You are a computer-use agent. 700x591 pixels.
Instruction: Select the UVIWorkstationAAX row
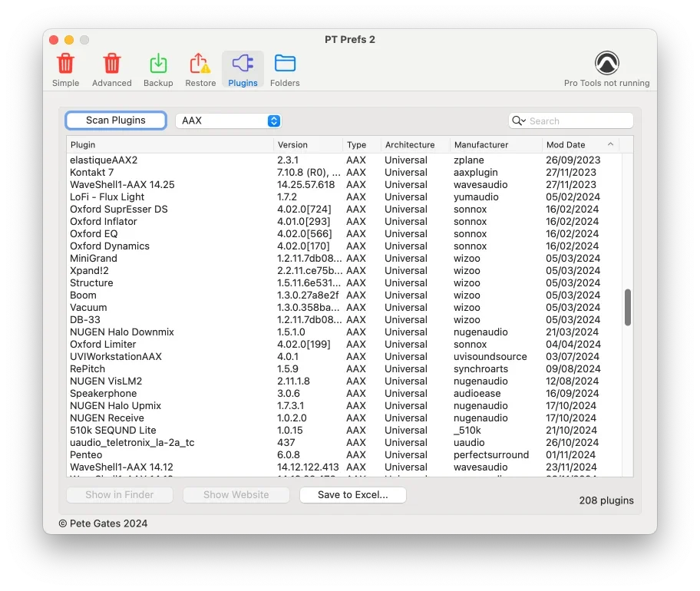pyautogui.click(x=344, y=356)
